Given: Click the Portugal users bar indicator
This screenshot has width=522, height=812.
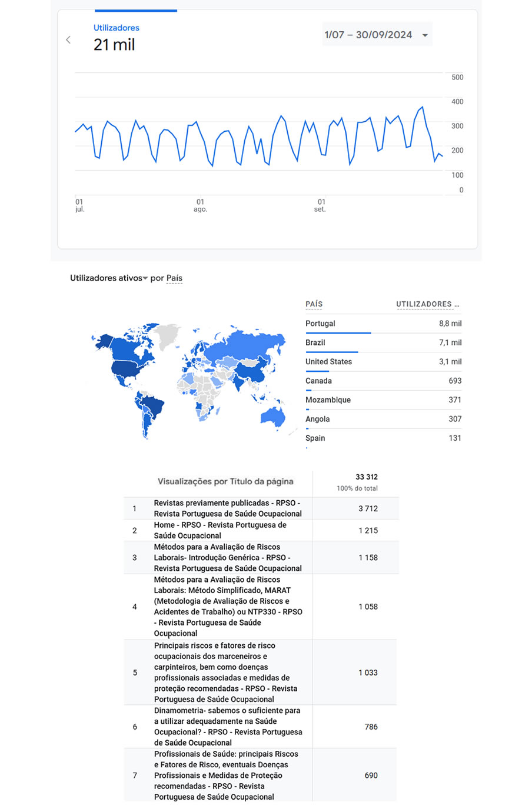Looking at the screenshot, I should (338, 333).
